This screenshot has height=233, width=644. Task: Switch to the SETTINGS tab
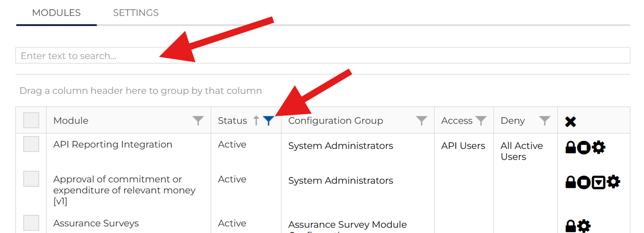click(136, 13)
